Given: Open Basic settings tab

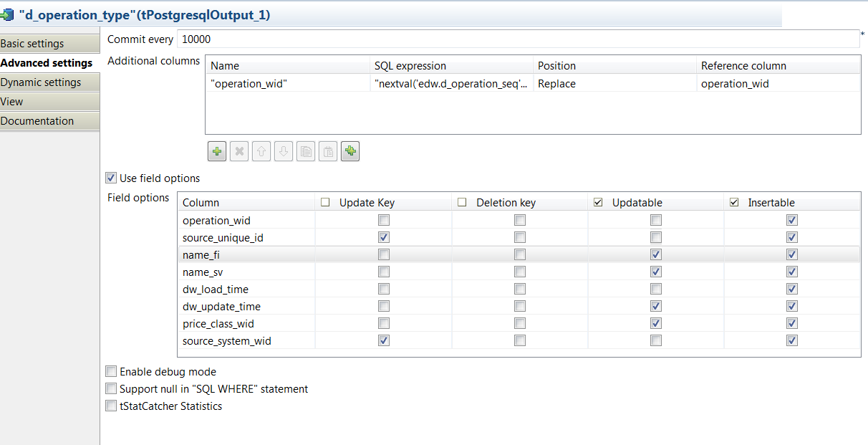Looking at the screenshot, I should pyautogui.click(x=49, y=44).
